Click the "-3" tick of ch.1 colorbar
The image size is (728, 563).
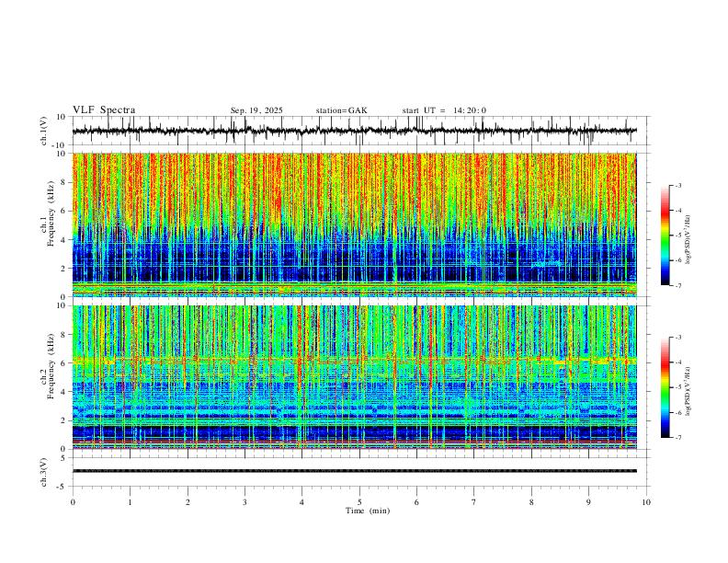[x=677, y=185]
